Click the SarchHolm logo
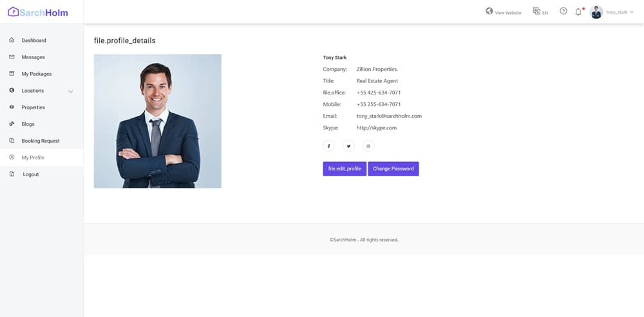Viewport: 644px width, 317px height. point(38,12)
